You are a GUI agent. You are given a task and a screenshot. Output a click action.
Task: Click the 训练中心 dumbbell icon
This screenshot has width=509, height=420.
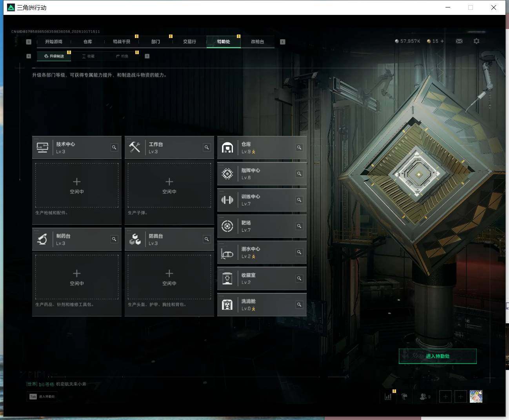click(x=227, y=200)
